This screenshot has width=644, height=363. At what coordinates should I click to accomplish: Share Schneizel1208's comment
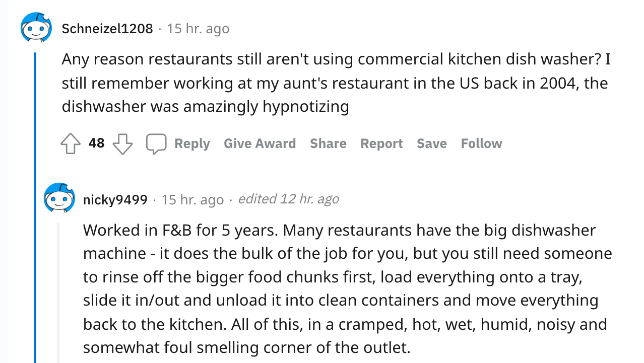[x=328, y=144]
